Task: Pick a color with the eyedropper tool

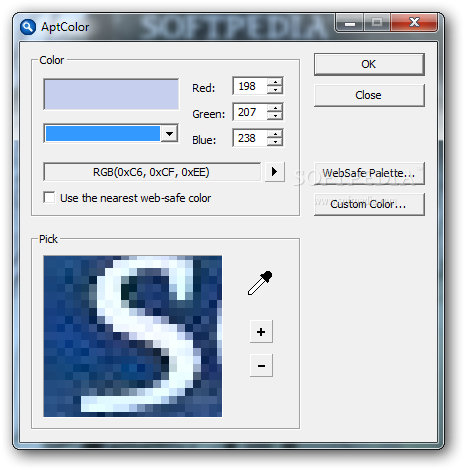Action: (260, 283)
